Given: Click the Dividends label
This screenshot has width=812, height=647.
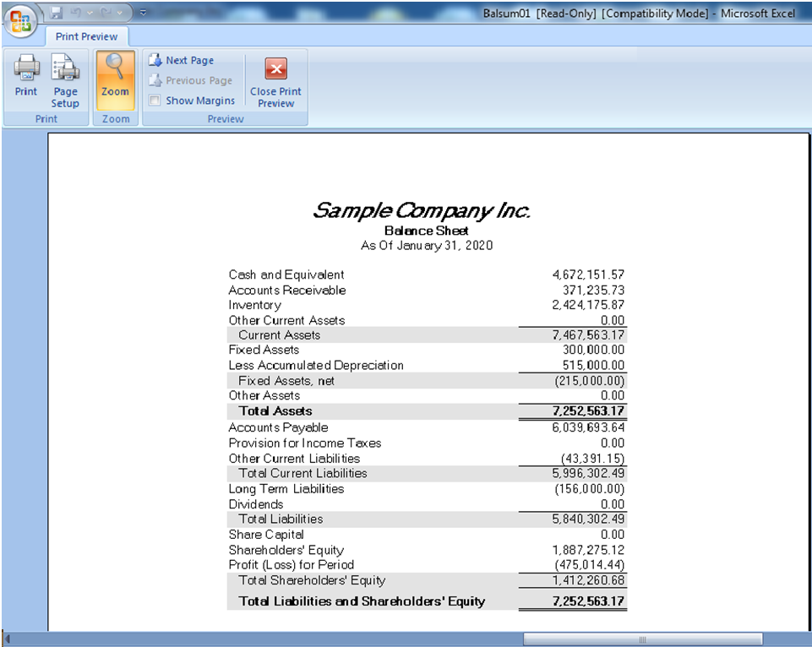Looking at the screenshot, I should point(256,504).
